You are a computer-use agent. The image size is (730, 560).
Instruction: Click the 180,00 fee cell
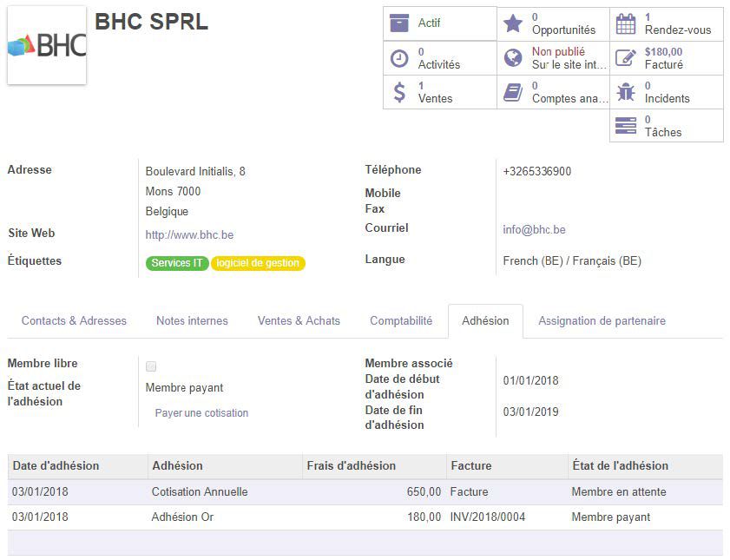pyautogui.click(x=424, y=517)
